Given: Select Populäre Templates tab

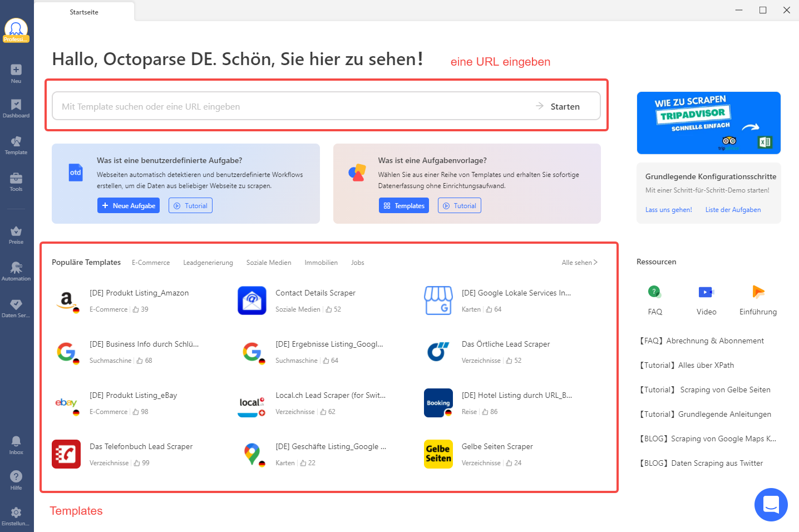Looking at the screenshot, I should 86,262.
